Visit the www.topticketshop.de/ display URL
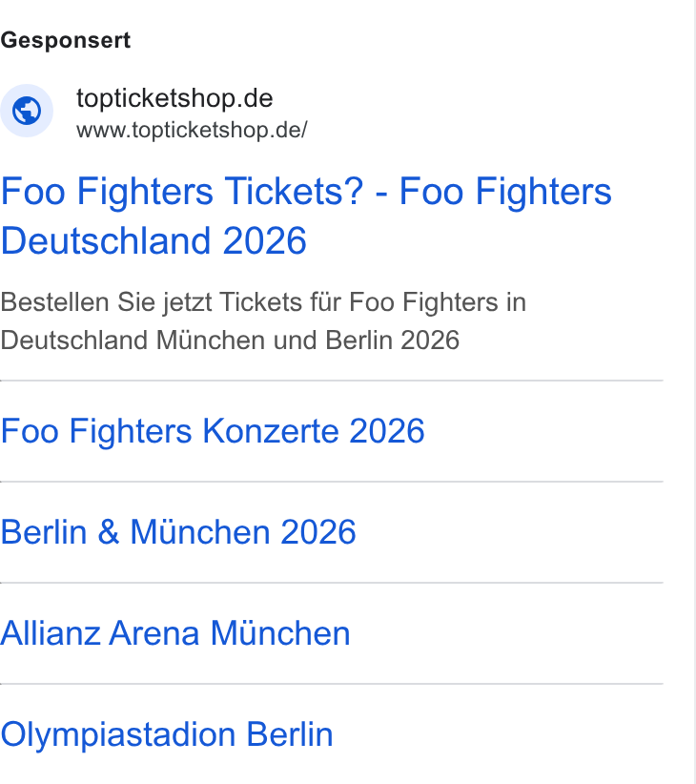Screen dimensions: 696x784 (x=192, y=130)
